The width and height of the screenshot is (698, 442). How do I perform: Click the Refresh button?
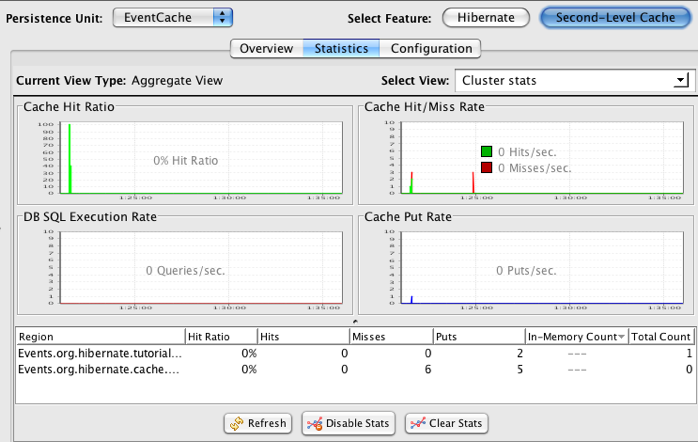coord(258,423)
